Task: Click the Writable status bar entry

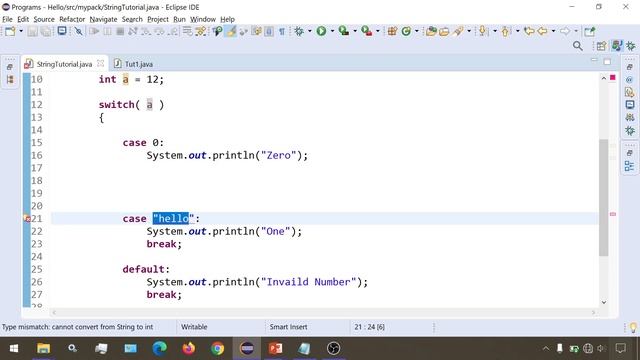Action: [194, 327]
